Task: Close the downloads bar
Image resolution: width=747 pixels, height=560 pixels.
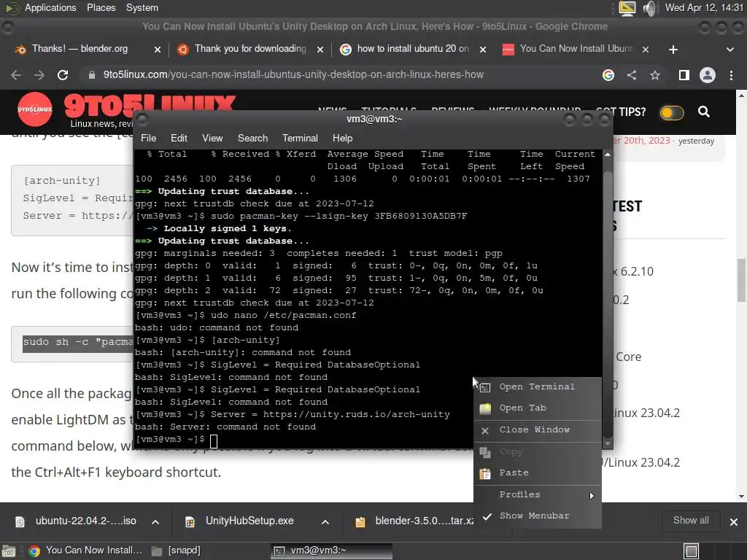Action: (734, 522)
